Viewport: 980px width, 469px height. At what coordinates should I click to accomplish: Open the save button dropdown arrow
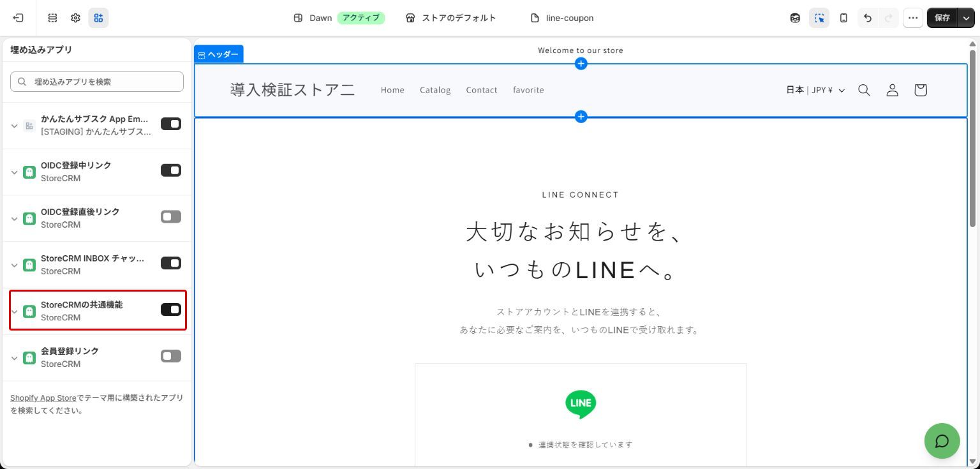click(x=967, y=18)
